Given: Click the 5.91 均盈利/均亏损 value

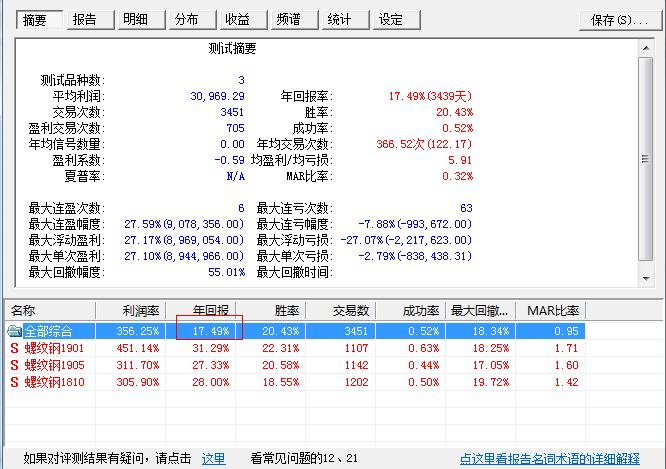Looking at the screenshot, I should click(460, 160).
